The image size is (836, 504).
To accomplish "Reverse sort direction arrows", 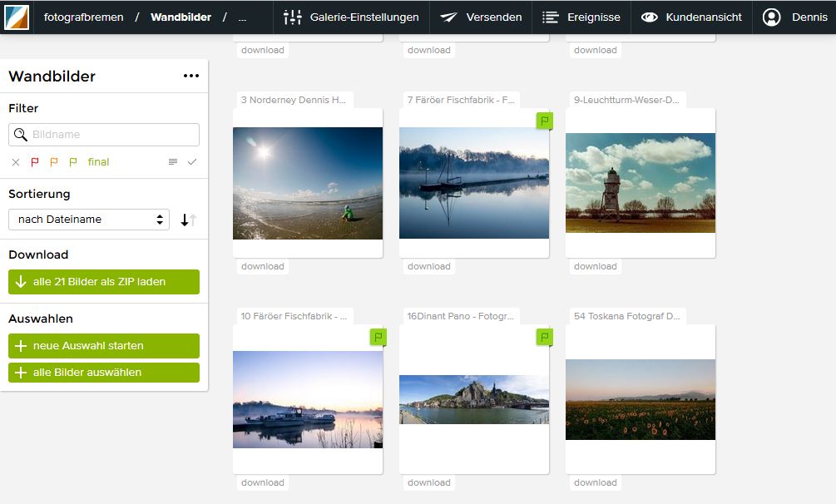I will [x=188, y=220].
